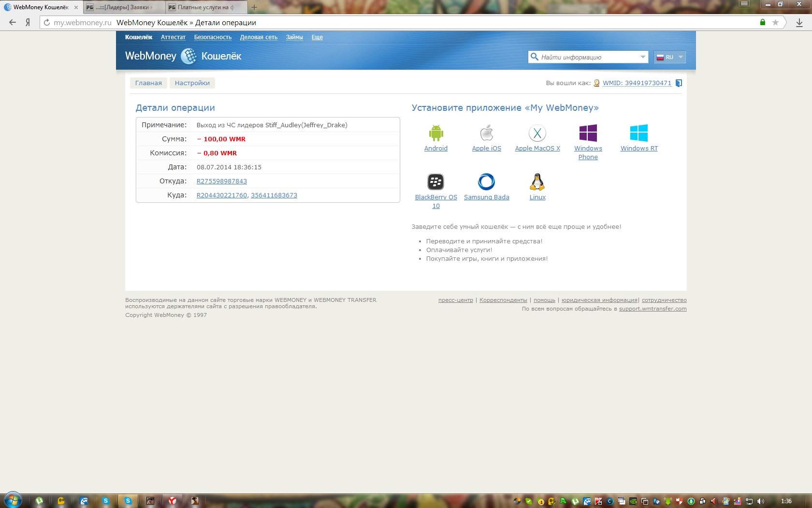Open browser downloads arrow icon
Screen dimensions: 812x508
point(799,22)
